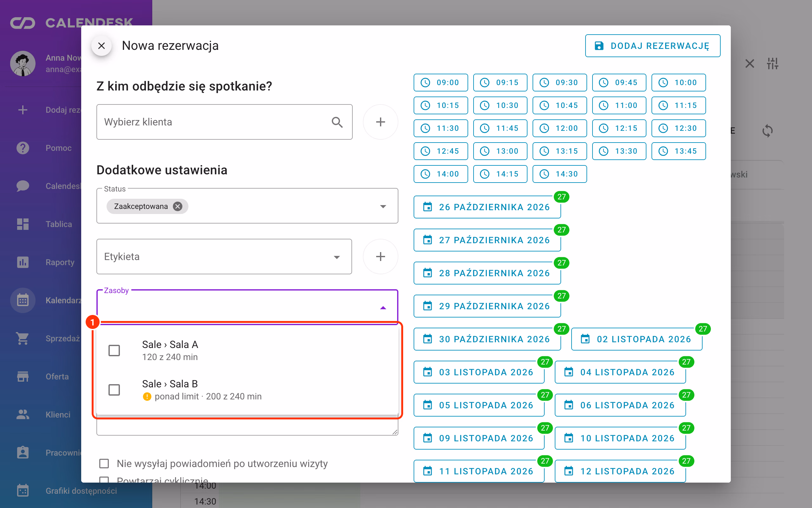Click the Calendesk logo
This screenshot has width=812, height=508.
click(72, 23)
